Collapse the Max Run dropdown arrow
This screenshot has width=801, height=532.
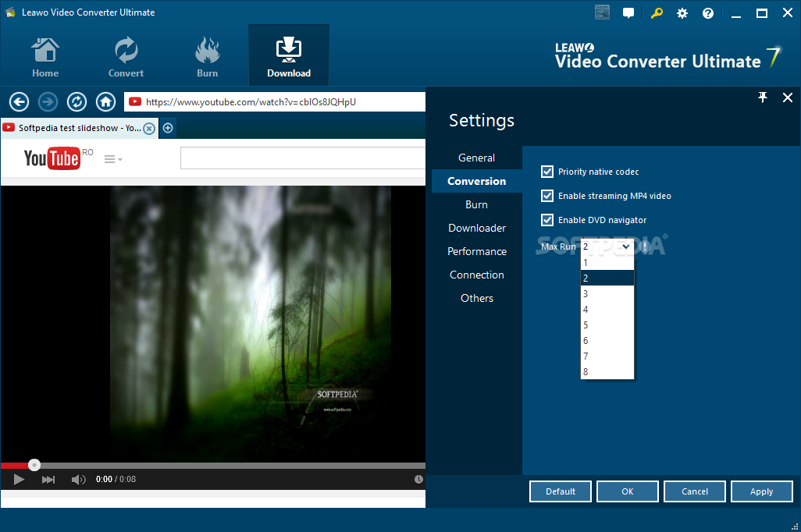[x=626, y=246]
